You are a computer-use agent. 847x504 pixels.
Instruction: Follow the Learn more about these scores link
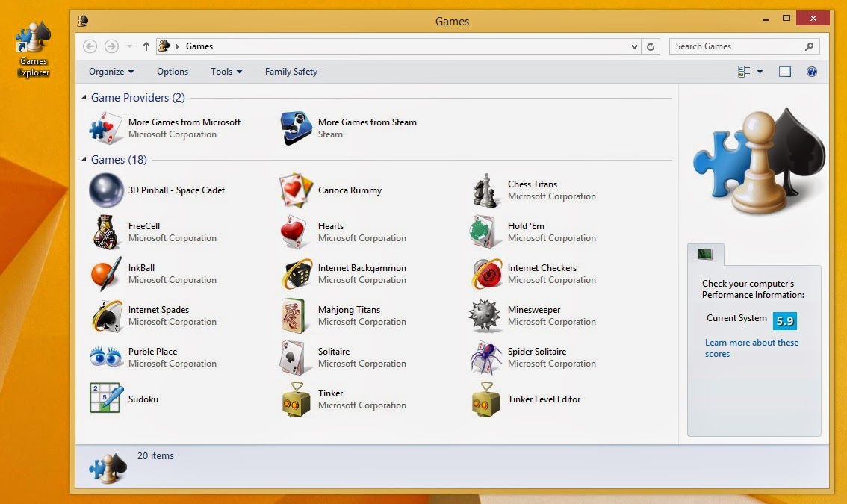751,348
